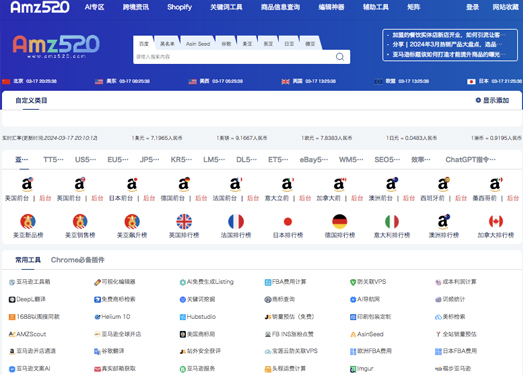The image size is (523, 375).
Task: Open the Amazon Canada (加拿大前) logo icon
Action: [x=339, y=184]
